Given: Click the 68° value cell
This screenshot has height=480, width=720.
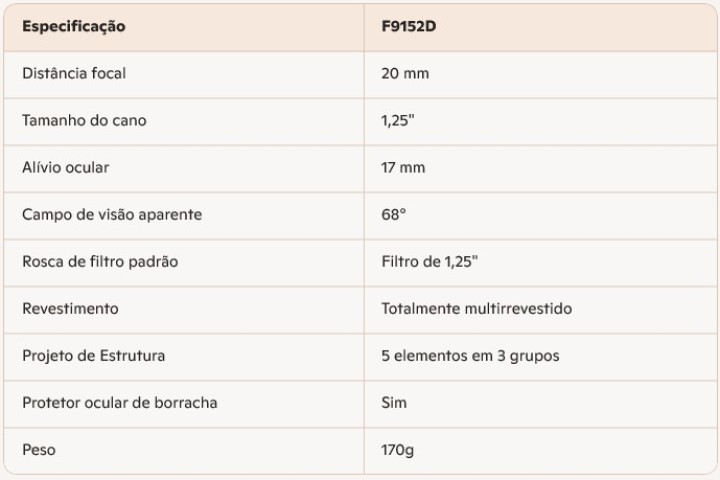Looking at the screenshot, I should [x=394, y=214].
